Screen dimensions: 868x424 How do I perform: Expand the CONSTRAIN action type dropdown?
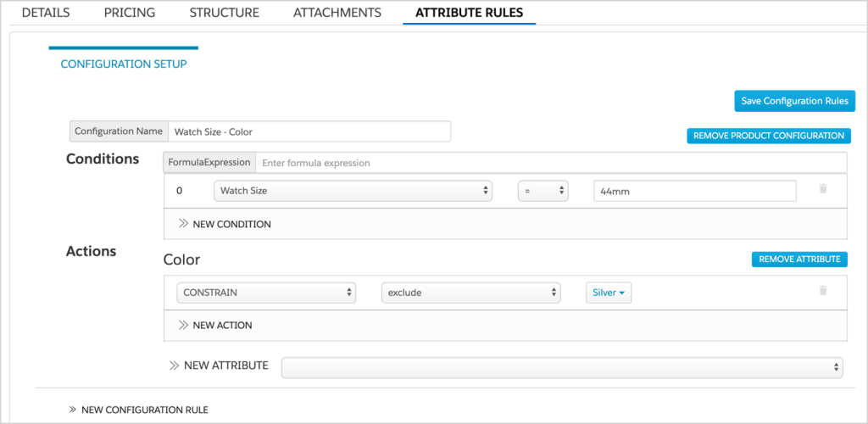(x=266, y=293)
